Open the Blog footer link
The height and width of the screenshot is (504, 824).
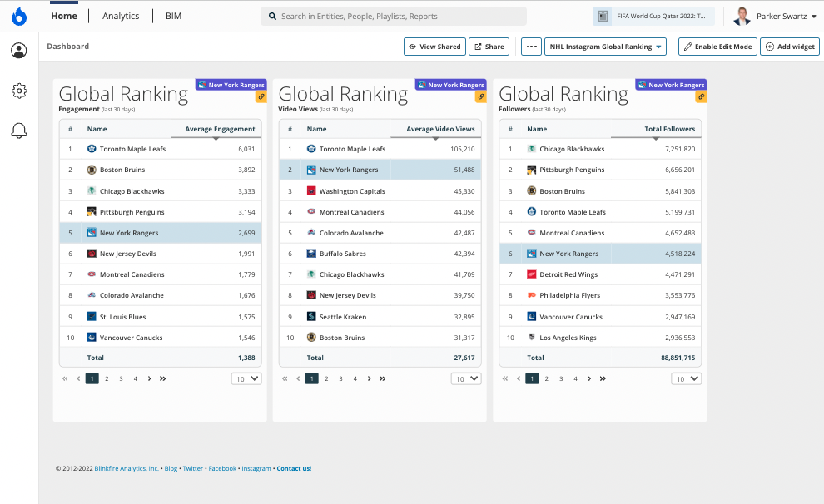click(171, 468)
